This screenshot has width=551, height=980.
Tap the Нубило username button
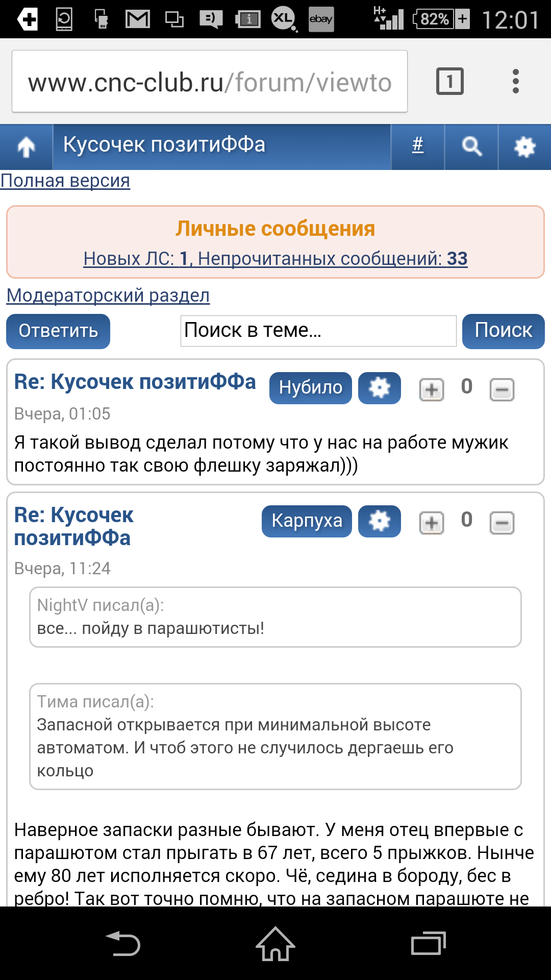coord(310,388)
